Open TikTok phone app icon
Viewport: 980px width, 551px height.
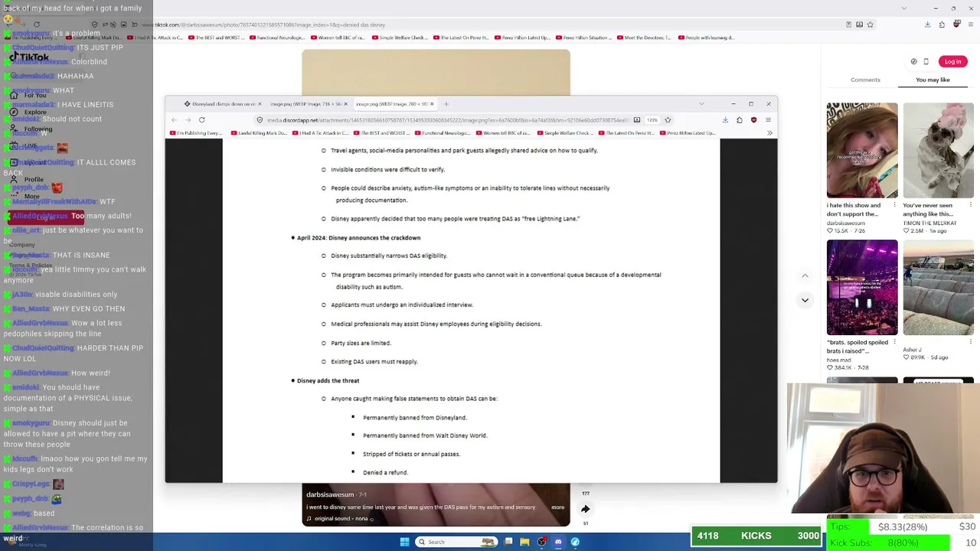[x=926, y=62]
